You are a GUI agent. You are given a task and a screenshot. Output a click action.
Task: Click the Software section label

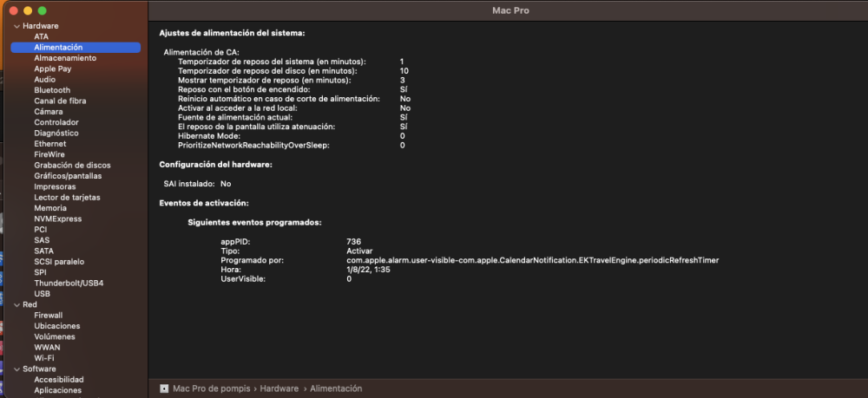[39, 369]
